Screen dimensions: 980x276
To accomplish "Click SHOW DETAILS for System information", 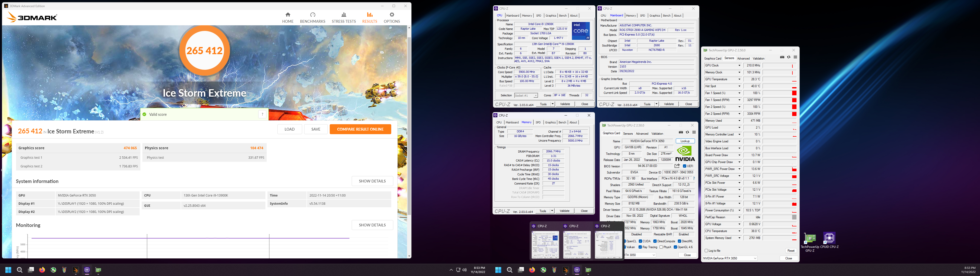I will [x=372, y=181].
